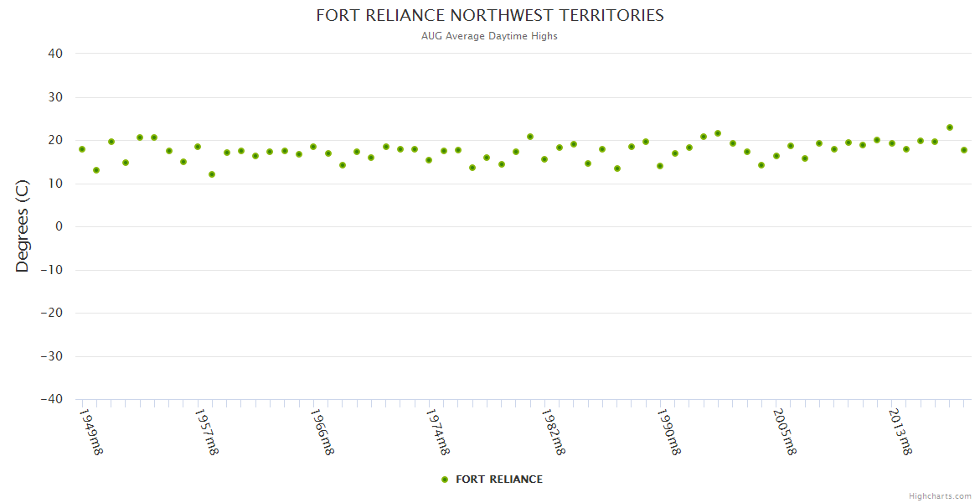Select the 2013m8 x-axis label
This screenshot has width=980, height=503.
(900, 432)
